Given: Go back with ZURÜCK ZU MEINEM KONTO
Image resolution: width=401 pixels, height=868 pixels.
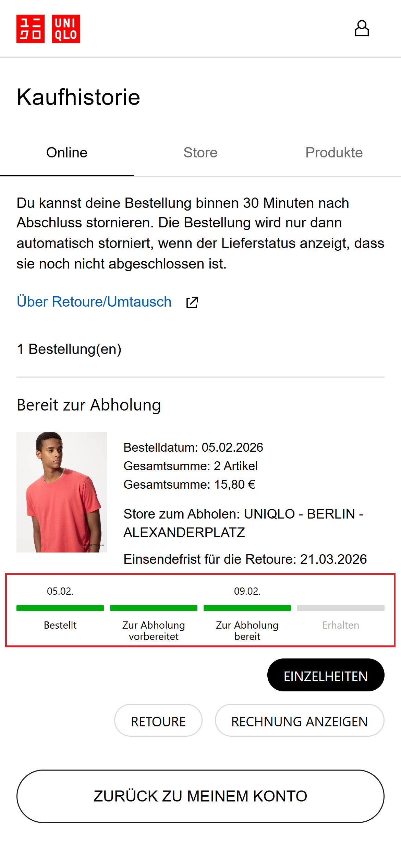Looking at the screenshot, I should coord(200,796).
